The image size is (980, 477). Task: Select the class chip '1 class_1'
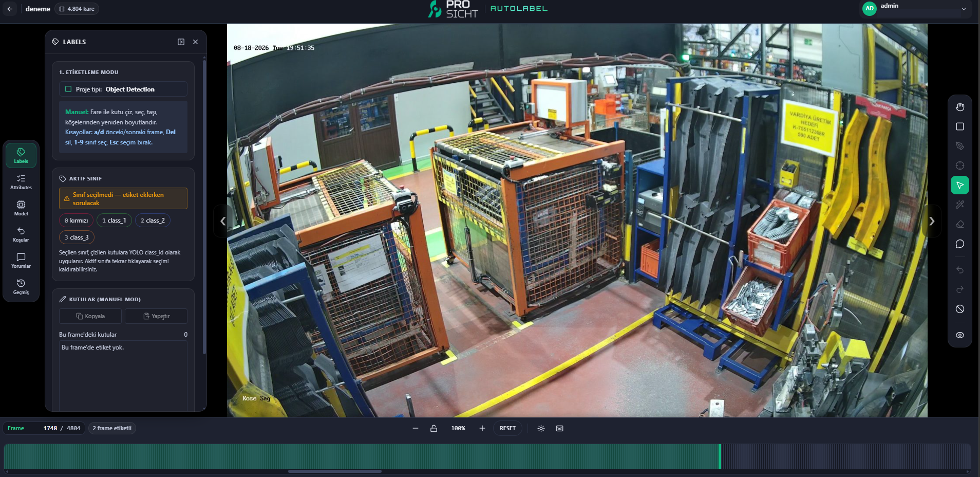coord(114,221)
